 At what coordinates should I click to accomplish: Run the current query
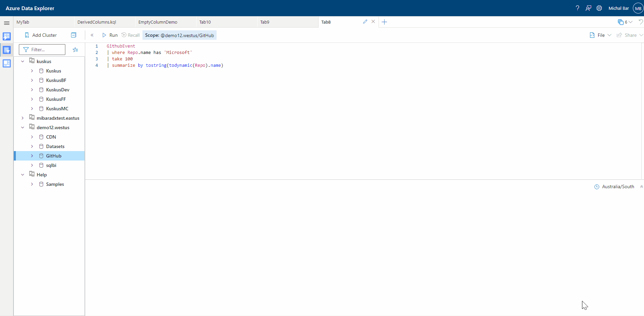tap(110, 35)
